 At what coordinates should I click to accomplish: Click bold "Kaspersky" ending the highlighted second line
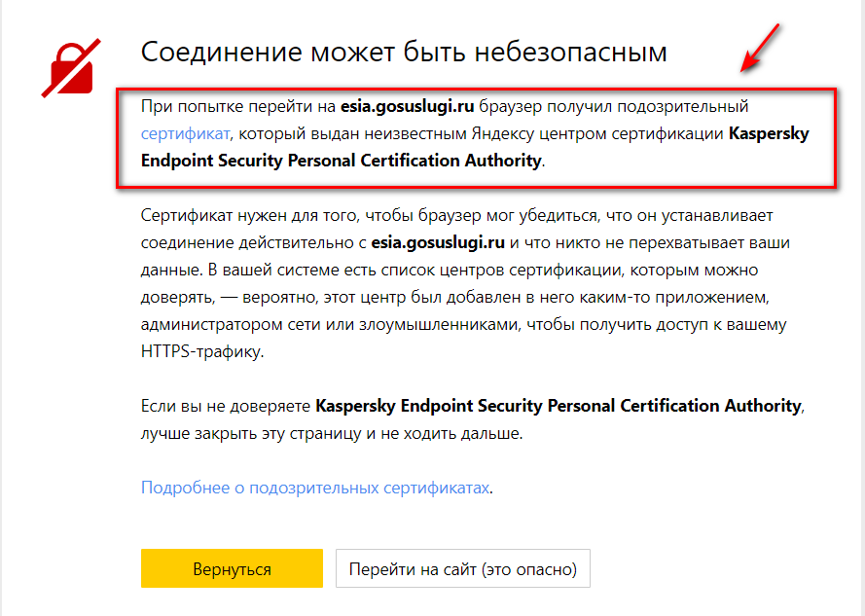769,133
